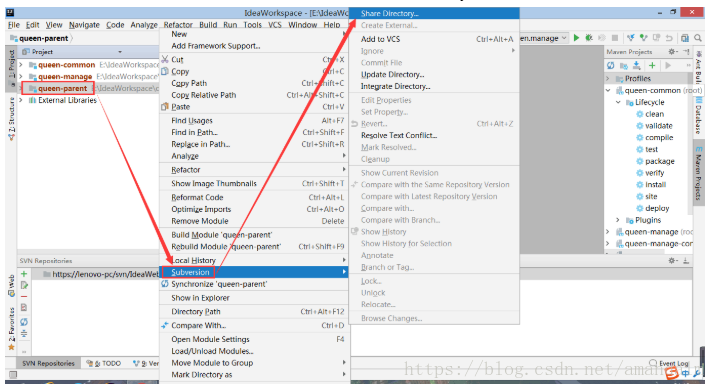Expand External Libraries node
This screenshot has width=715, height=389.
(x=21, y=100)
